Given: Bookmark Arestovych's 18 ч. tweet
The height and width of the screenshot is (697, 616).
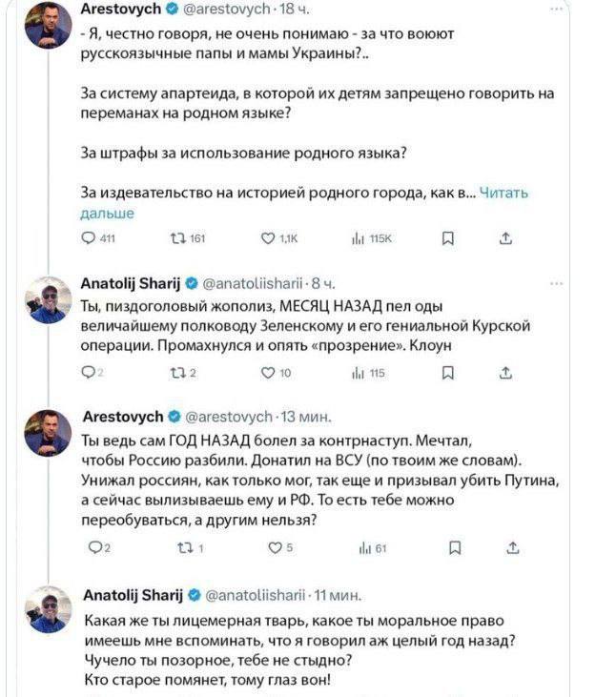Looking at the screenshot, I should 448,239.
